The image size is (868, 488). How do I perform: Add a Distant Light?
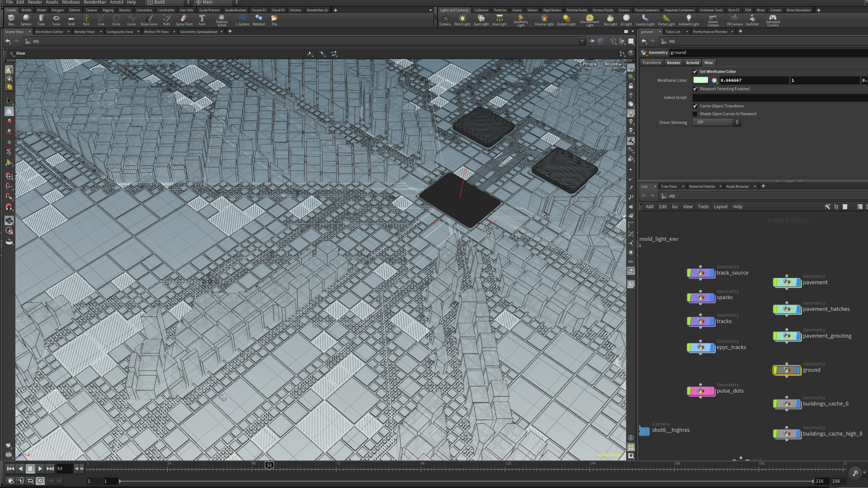pyautogui.click(x=566, y=20)
